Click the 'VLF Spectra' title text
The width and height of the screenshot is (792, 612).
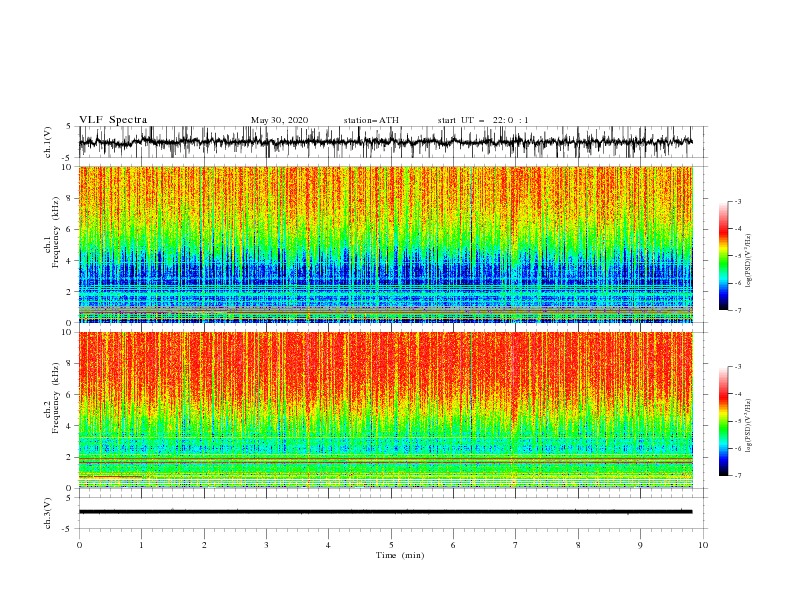click(113, 120)
